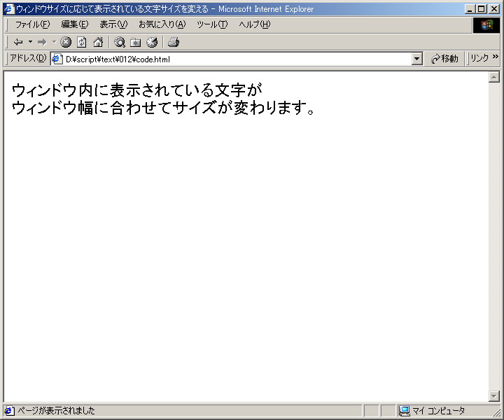The height and width of the screenshot is (420, 504).
Task: Go back with the Back arrow icon
Action: coord(18,42)
